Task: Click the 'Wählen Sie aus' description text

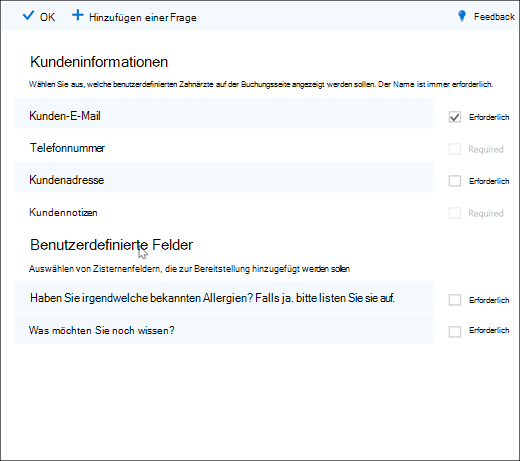Action: tap(261, 84)
